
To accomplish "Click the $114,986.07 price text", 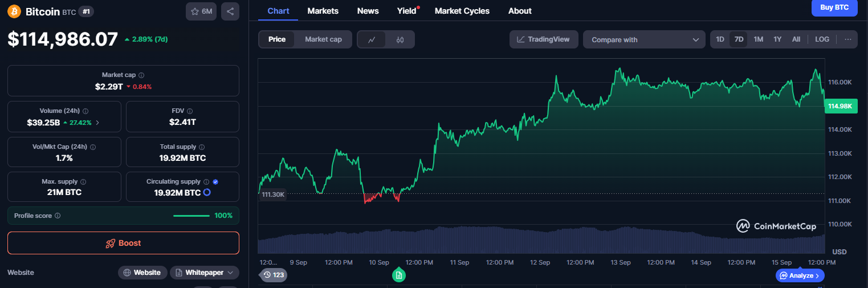I will (63, 39).
